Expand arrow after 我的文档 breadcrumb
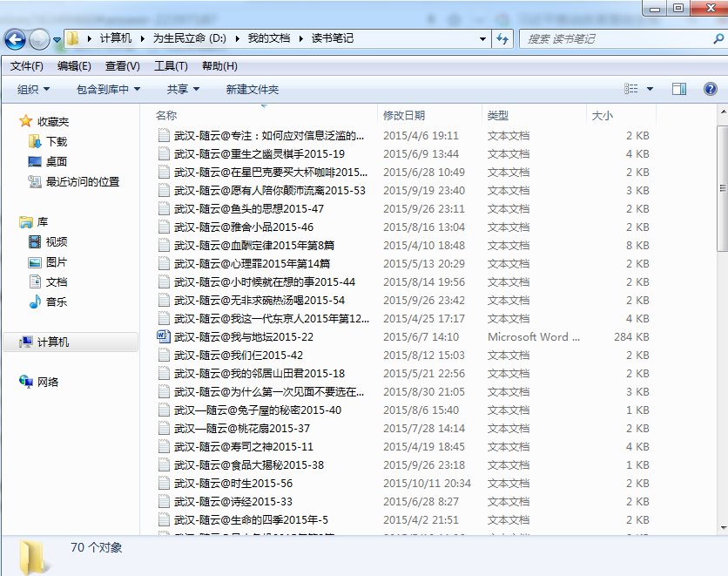Viewport: 728px width, 576px height. pyautogui.click(x=300, y=38)
